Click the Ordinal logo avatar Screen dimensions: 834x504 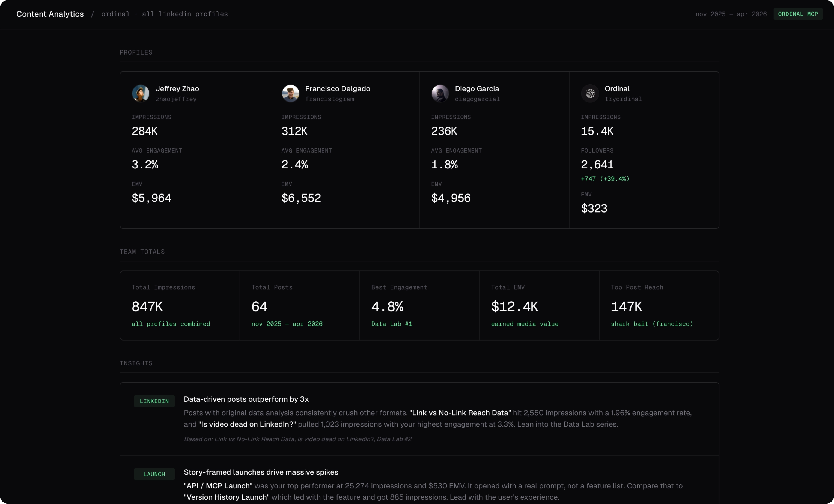point(590,93)
